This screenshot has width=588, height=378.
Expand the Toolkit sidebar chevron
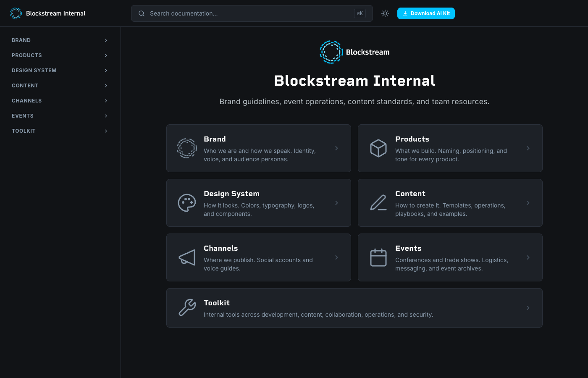pyautogui.click(x=106, y=131)
